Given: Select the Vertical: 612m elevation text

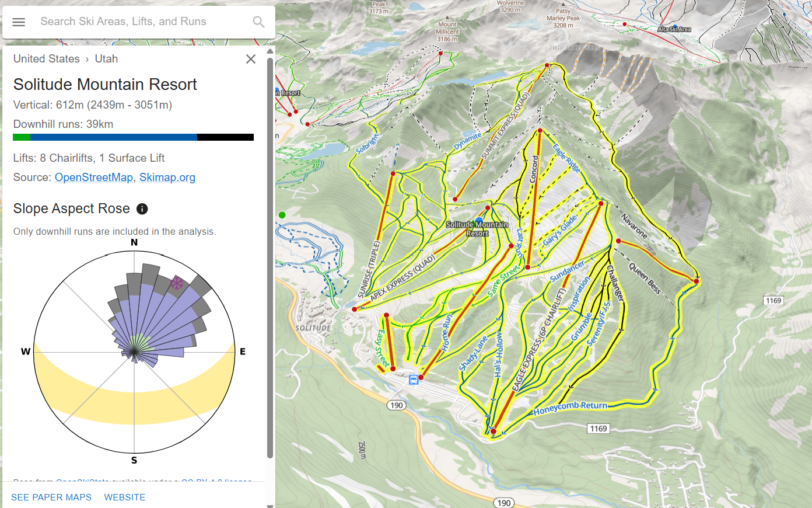Looking at the screenshot, I should (x=93, y=105).
